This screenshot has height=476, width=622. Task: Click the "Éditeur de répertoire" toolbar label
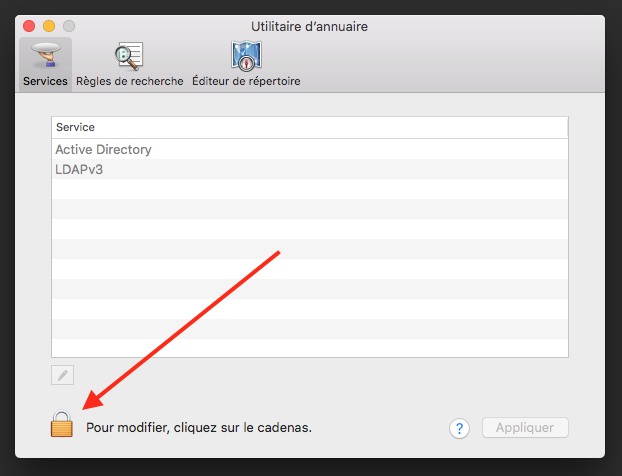pos(246,82)
